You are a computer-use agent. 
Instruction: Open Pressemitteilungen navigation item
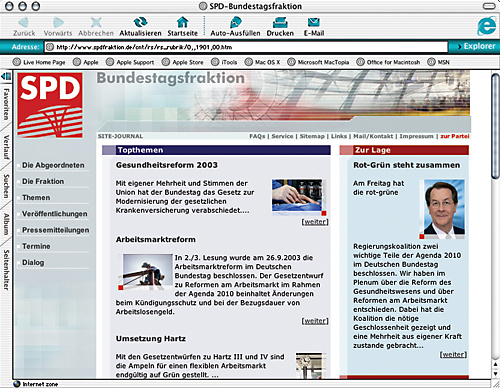[55, 230]
